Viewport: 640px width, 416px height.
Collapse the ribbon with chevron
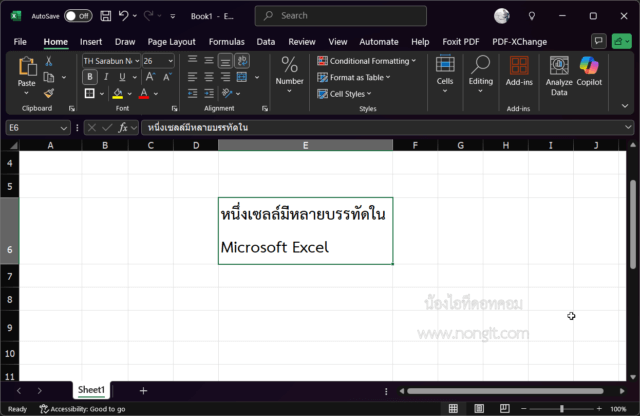point(624,106)
